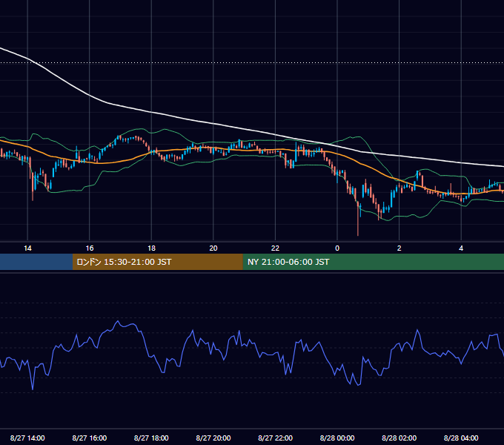This screenshot has width=504, height=445.
Task: Click the 16 hour axis label
Action: (90, 248)
